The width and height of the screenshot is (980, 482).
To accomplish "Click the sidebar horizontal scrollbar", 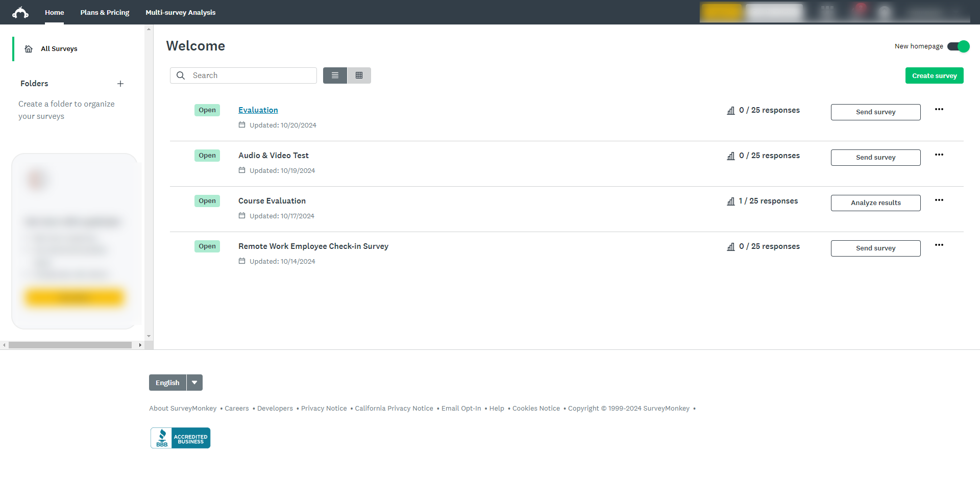I will click(70, 345).
